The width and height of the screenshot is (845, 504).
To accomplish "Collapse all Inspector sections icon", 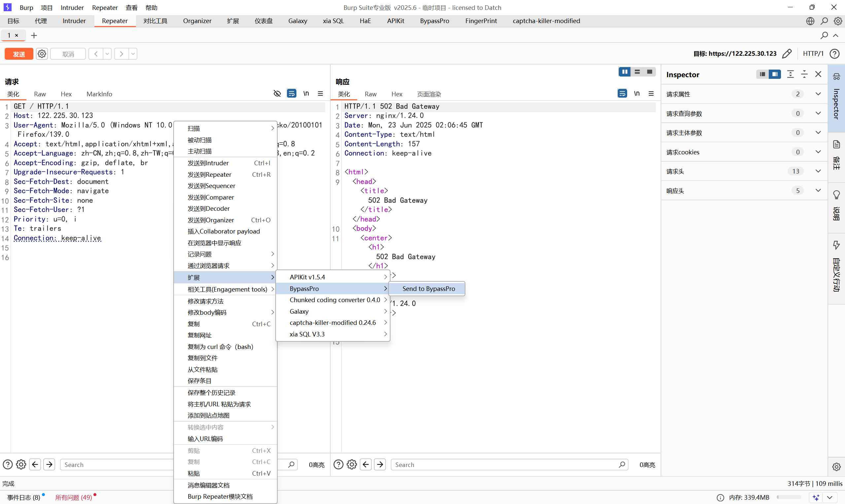I will [x=804, y=74].
